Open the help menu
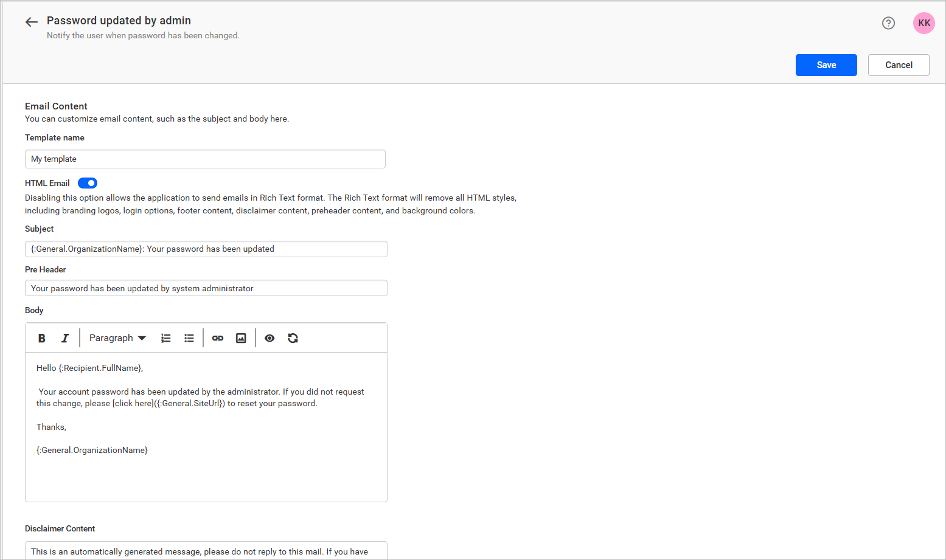The height and width of the screenshot is (560, 946). click(888, 22)
